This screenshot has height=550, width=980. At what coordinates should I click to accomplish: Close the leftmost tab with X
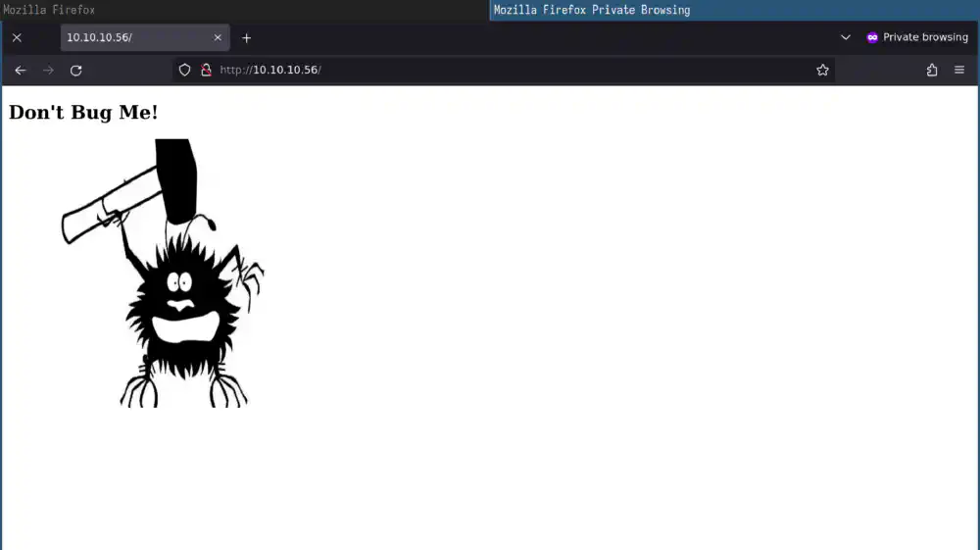click(x=17, y=37)
